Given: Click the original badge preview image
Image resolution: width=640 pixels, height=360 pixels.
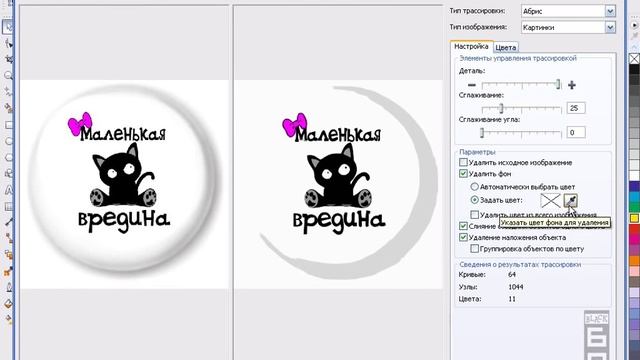Looking at the screenshot, I should (124, 184).
